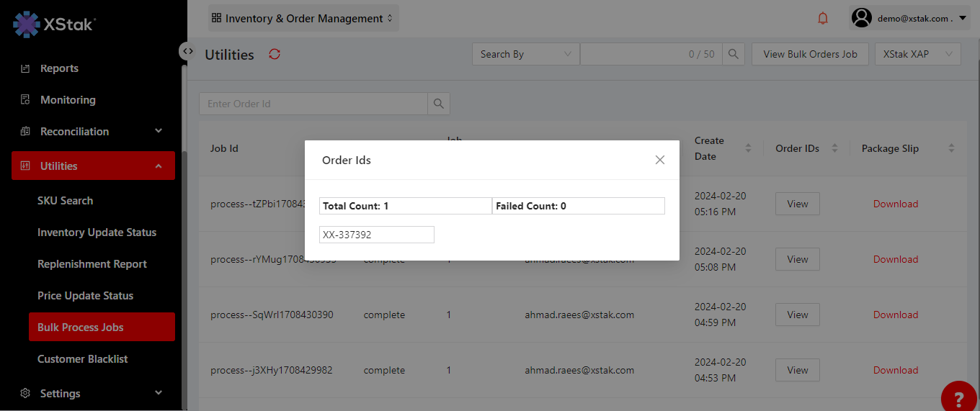Collapse the sidebar using the arrows toggle
The width and height of the screenshot is (980, 411).
pos(187,51)
